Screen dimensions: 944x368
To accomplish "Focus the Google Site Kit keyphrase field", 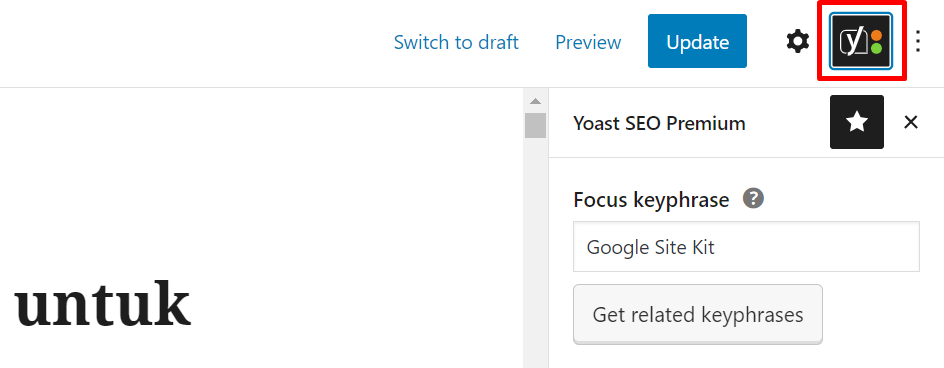I will click(746, 246).
